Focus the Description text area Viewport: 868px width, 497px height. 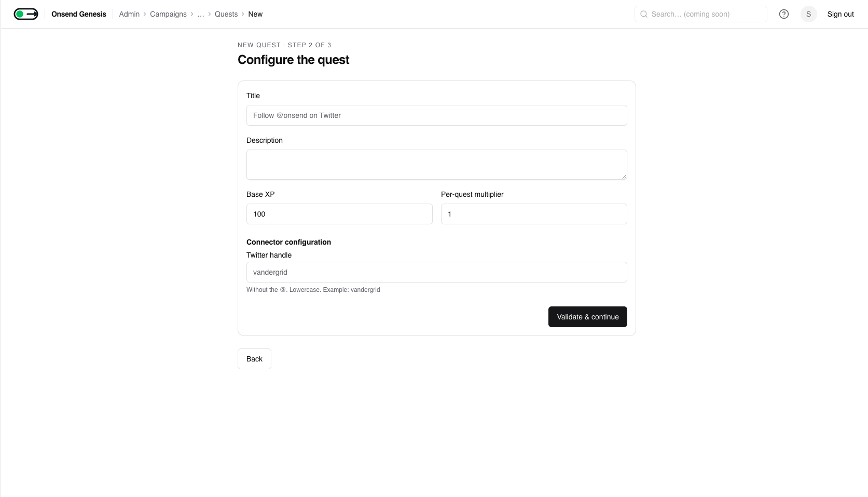click(x=436, y=165)
